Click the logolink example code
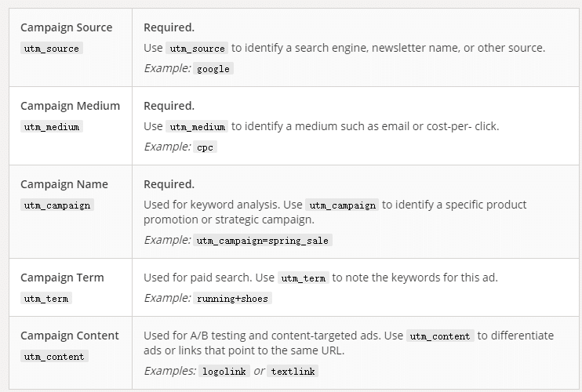Screen dimensions: 582x392 pos(224,371)
